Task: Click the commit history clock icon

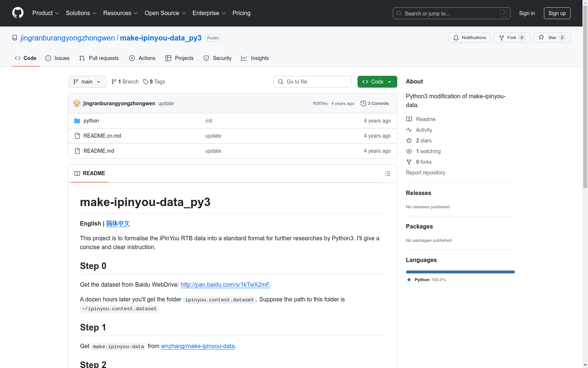Action: click(363, 103)
